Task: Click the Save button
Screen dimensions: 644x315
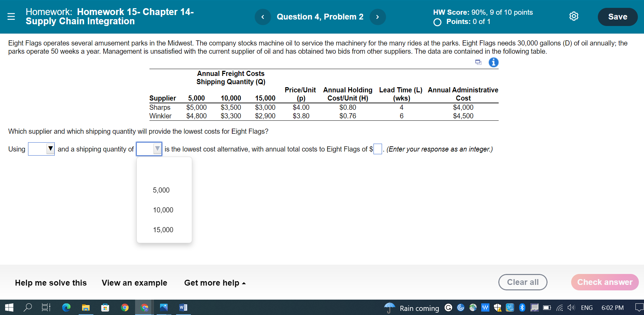Action: [617, 16]
